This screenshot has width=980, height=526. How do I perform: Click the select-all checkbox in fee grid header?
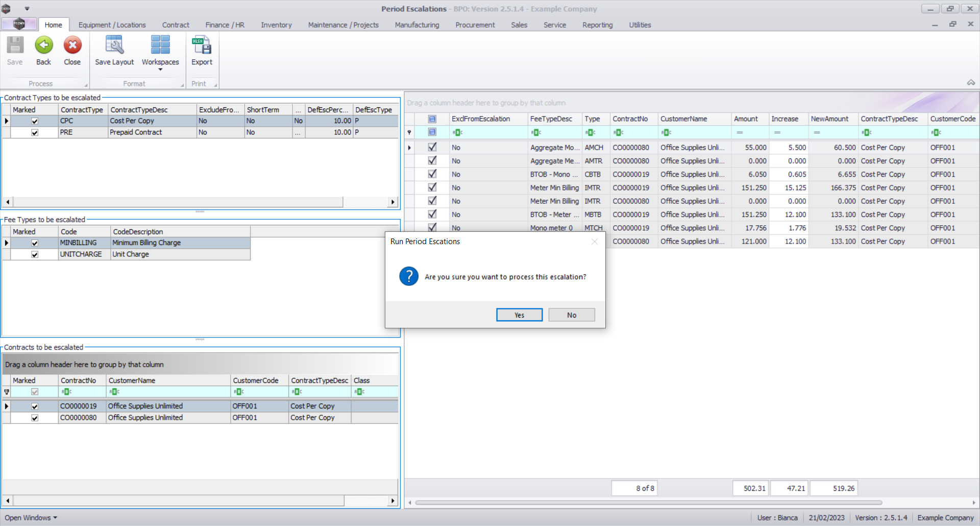point(432,119)
